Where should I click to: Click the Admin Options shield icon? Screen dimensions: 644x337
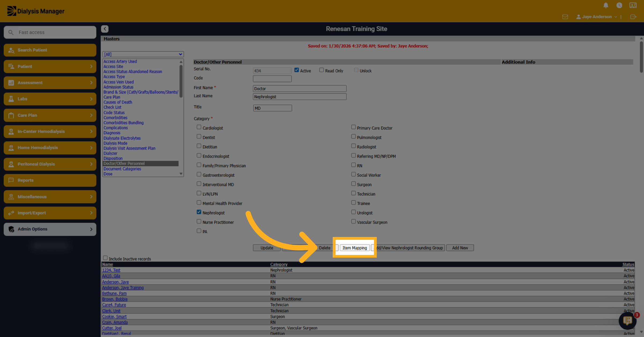click(x=11, y=229)
